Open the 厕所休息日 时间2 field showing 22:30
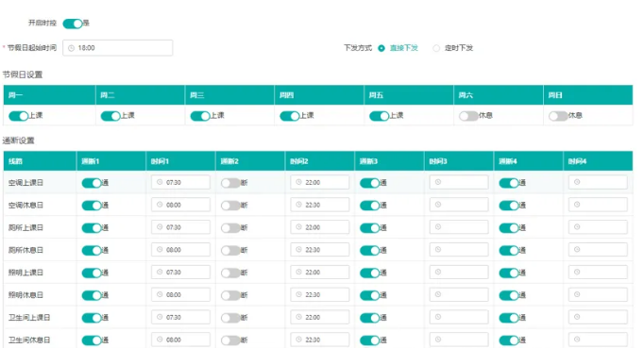Viewport: 644px width, 348px height. (x=320, y=250)
